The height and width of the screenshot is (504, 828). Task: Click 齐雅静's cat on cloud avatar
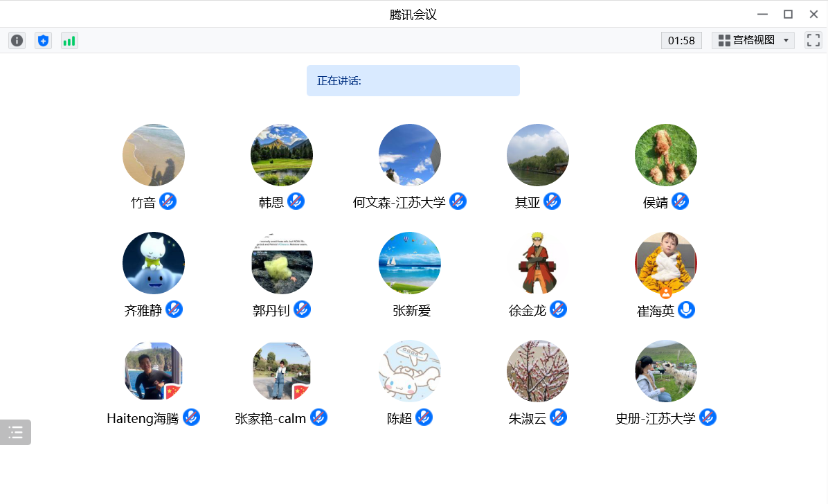click(x=154, y=263)
